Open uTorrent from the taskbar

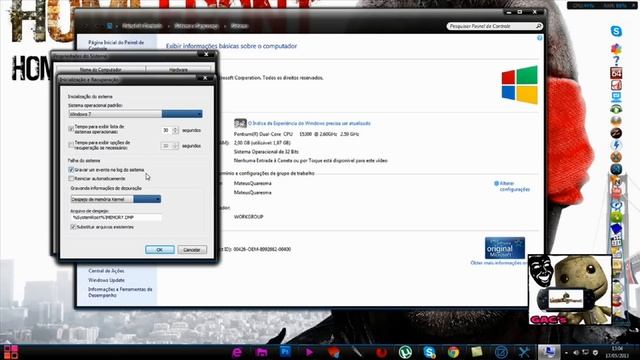click(405, 352)
